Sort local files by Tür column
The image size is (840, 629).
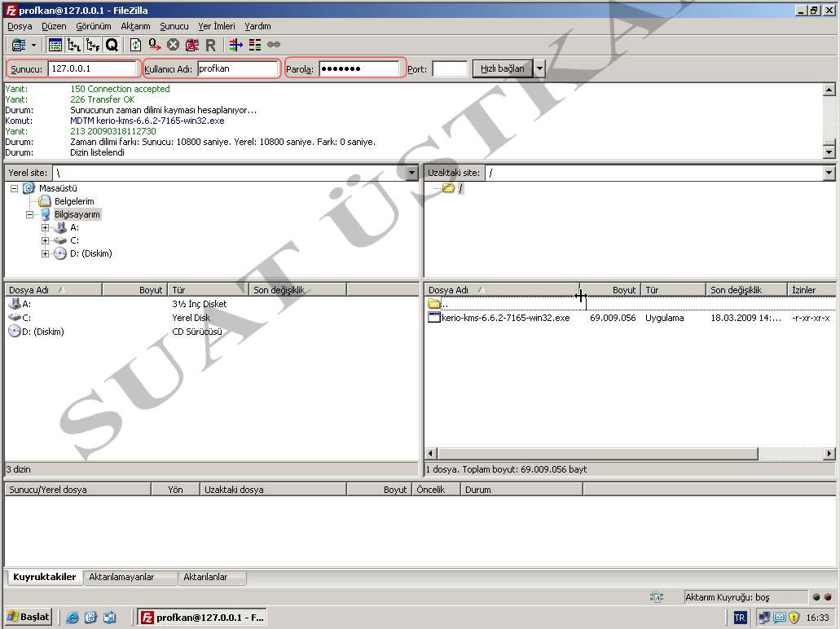click(x=209, y=290)
